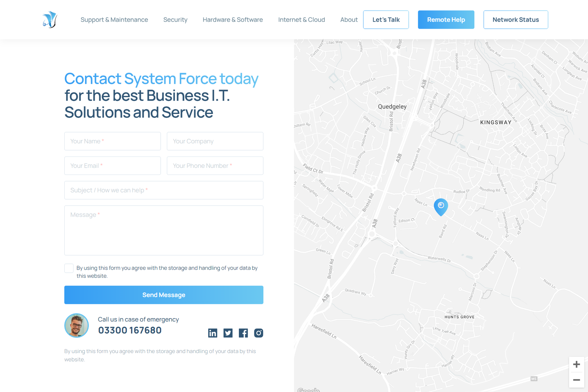
Task: Click the 'Contact System Force today' heading
Action: (161, 79)
